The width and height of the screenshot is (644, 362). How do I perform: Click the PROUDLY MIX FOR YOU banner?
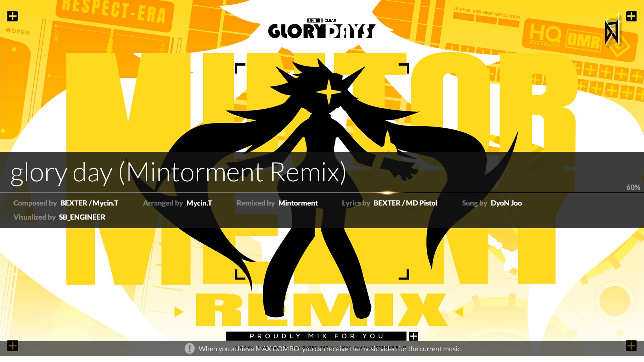316,336
